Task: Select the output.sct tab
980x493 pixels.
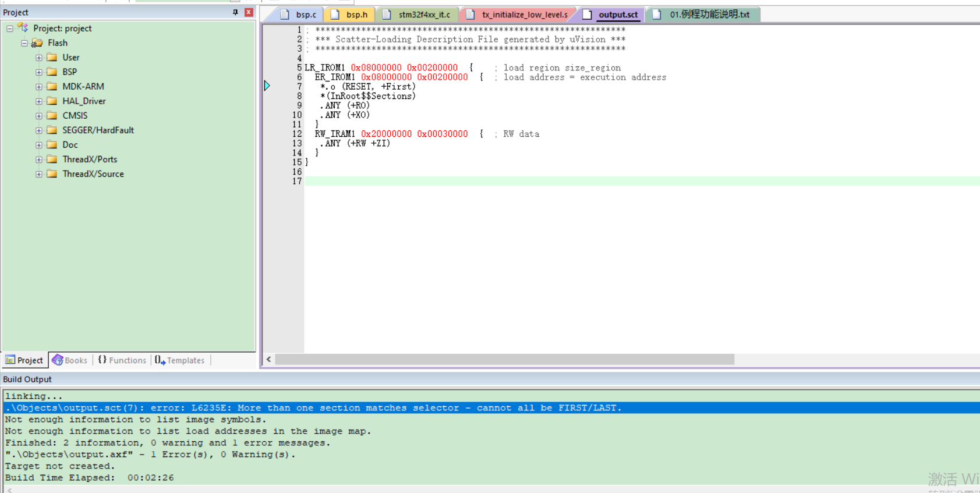Action: click(x=611, y=15)
